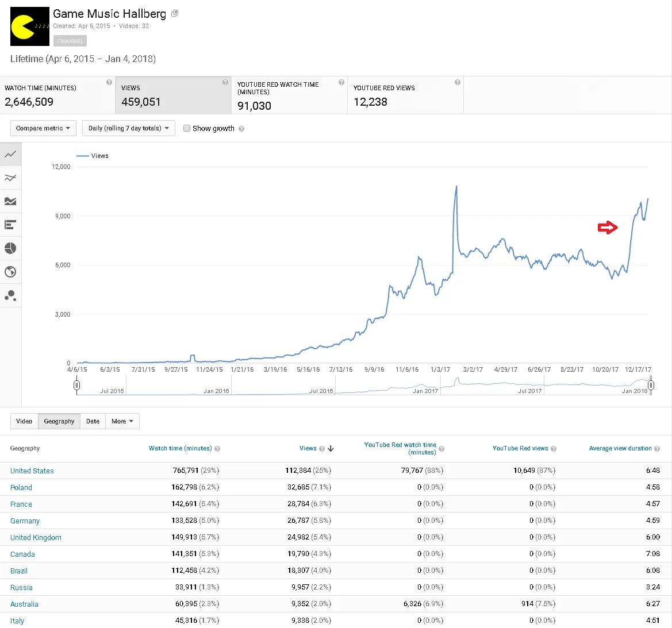672x628 pixels.
Task: Open Australia geography link
Action: [24, 604]
